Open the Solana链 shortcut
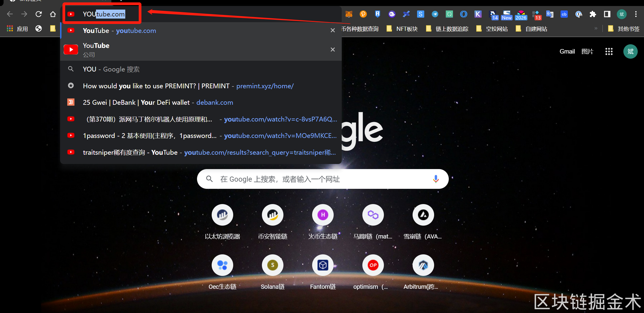Viewport: 644px width, 313px height. (273, 272)
